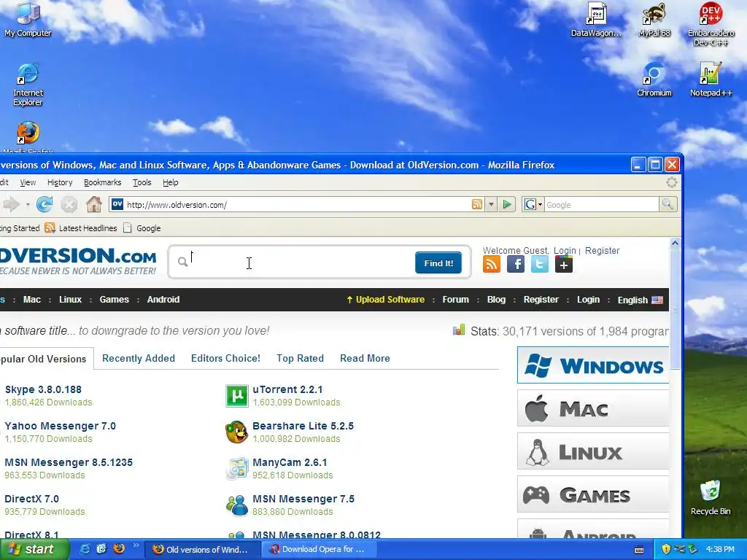Click the Stop loading button
Viewport: 747px width, 560px height.
point(69,204)
